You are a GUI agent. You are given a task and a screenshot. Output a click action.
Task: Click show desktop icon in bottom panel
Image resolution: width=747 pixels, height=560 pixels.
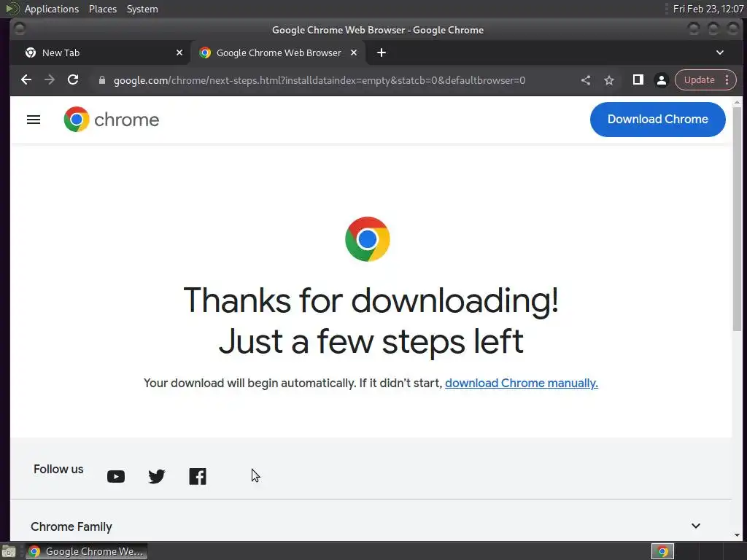click(9, 551)
